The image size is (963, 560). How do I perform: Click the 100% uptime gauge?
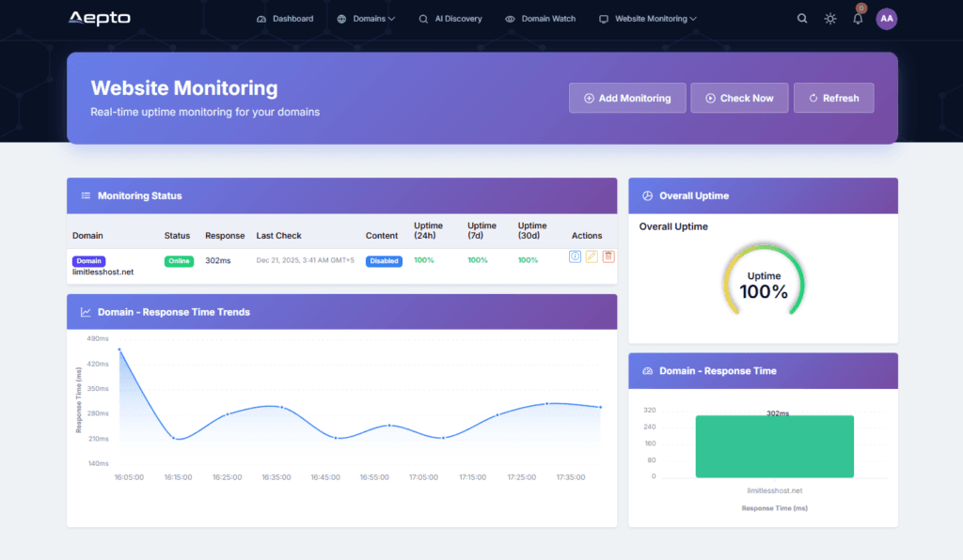764,279
